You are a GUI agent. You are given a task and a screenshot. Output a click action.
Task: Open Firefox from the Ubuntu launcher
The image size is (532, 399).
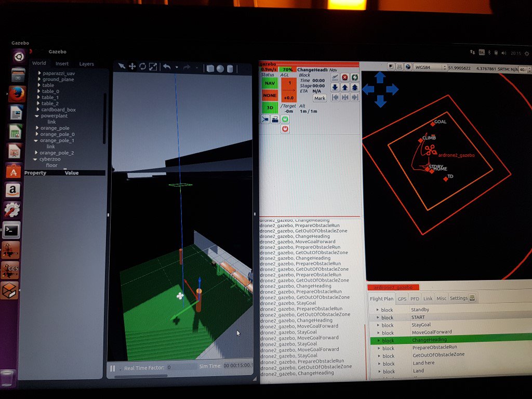(x=17, y=94)
